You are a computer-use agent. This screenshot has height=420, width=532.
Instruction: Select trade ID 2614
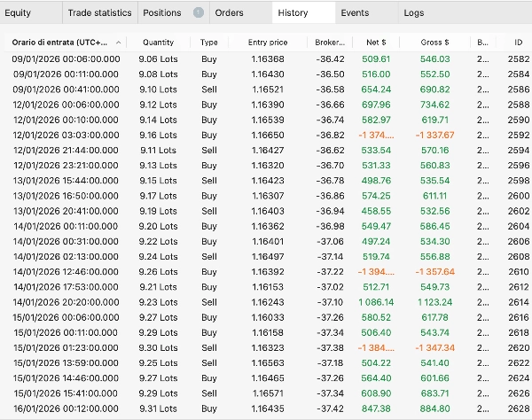point(519,302)
